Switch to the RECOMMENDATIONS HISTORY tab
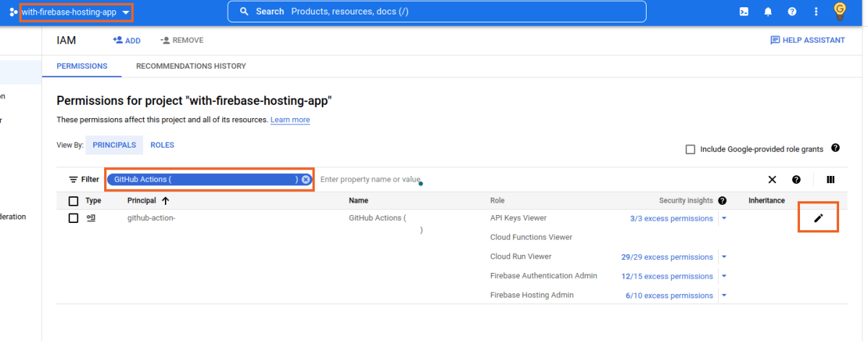 [x=191, y=66]
